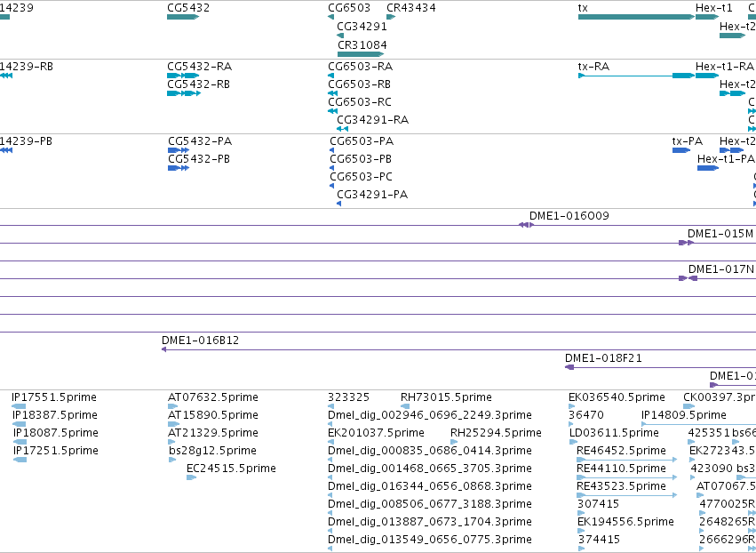
Task: Click the 307415 EST label
Action: pyautogui.click(x=599, y=504)
